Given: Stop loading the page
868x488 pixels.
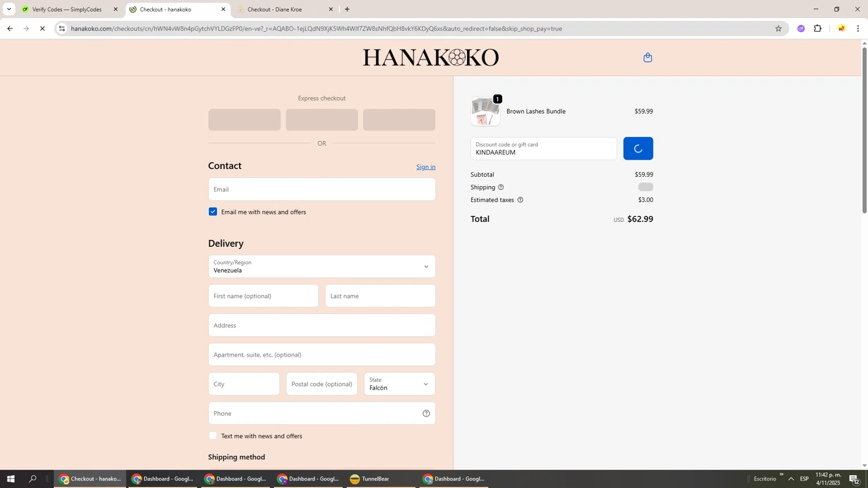Looking at the screenshot, I should (42, 28).
